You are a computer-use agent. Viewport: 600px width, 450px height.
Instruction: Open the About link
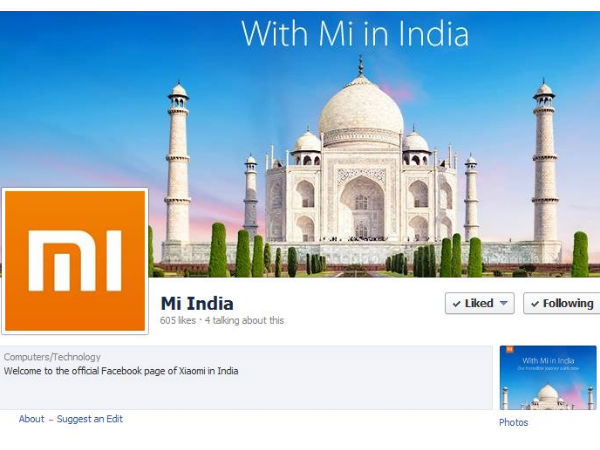[x=31, y=419]
